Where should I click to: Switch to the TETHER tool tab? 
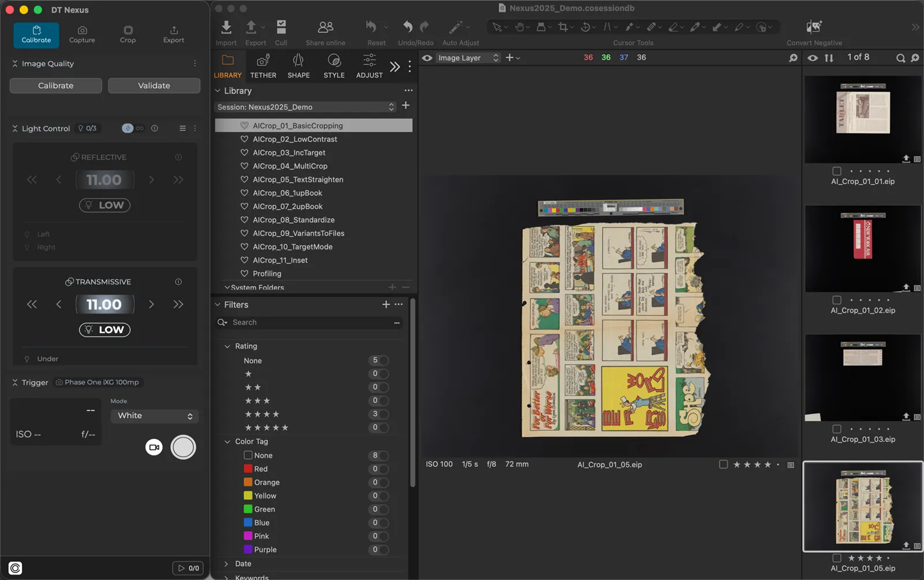(x=263, y=66)
